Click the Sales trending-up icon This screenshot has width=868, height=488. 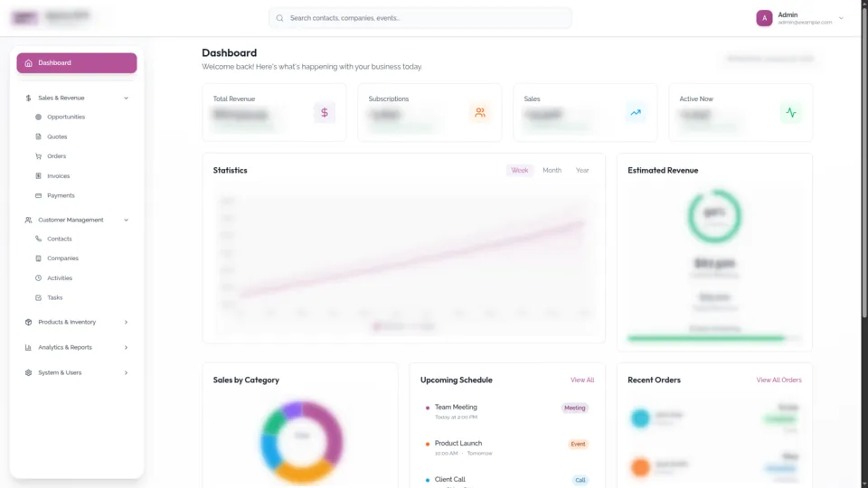[636, 113]
